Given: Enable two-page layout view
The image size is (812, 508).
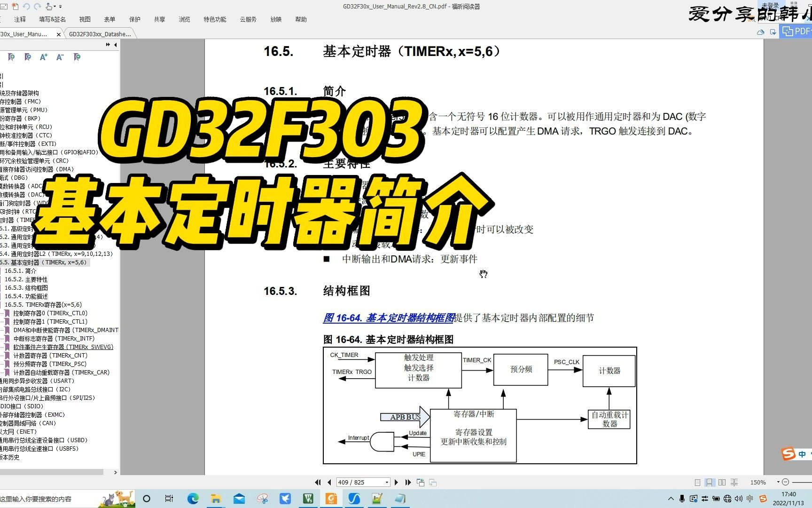Looking at the screenshot, I should click(x=722, y=482).
